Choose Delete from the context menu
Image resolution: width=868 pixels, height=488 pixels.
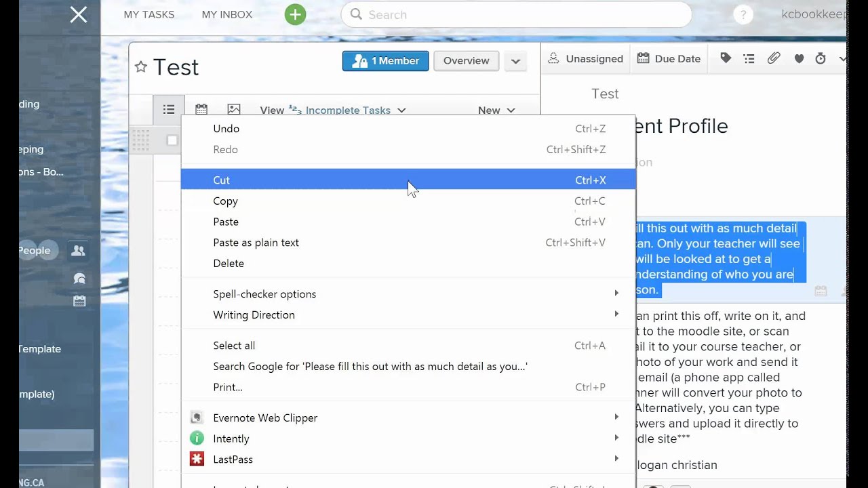coord(409,263)
